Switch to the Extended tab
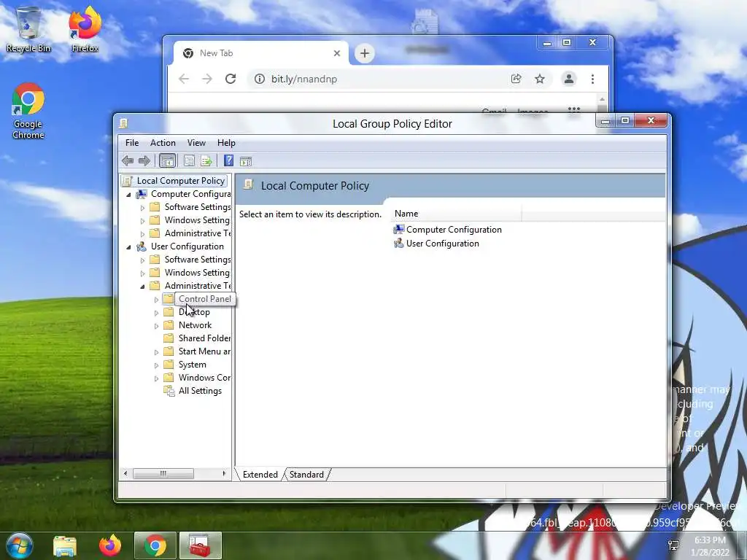The image size is (747, 560). click(260, 474)
